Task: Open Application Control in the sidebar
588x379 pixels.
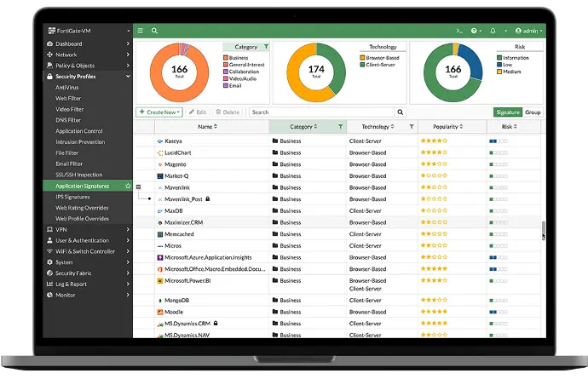Action: coord(78,131)
